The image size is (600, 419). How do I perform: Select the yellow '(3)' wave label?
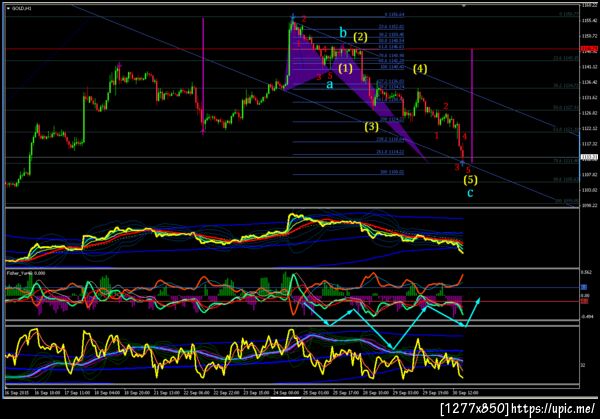point(371,126)
